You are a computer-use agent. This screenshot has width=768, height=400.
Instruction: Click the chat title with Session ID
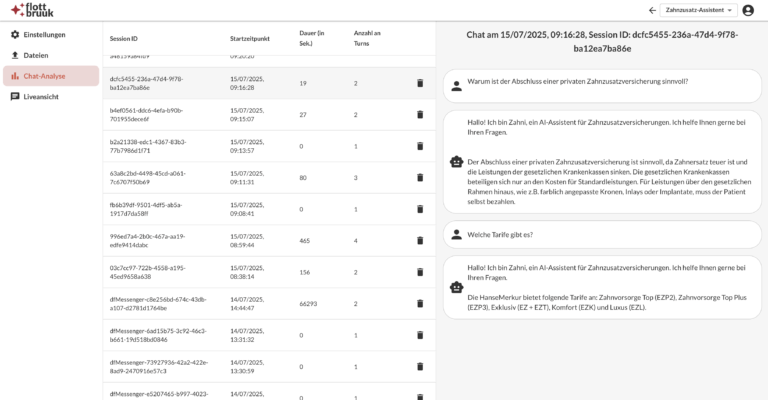602,42
